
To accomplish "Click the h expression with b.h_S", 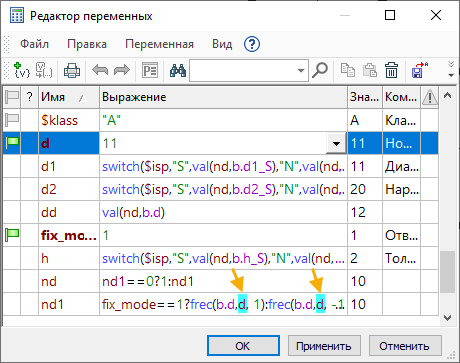I will click(x=223, y=258).
